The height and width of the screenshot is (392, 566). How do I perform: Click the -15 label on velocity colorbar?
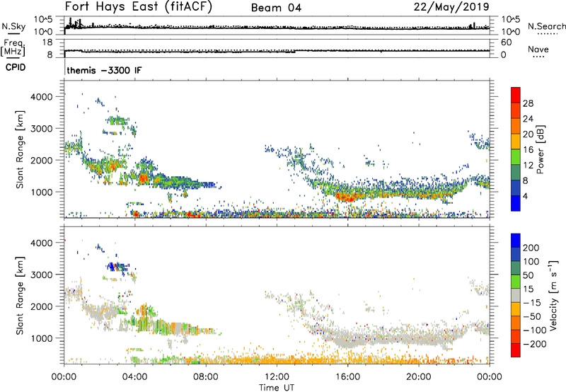pos(532,303)
